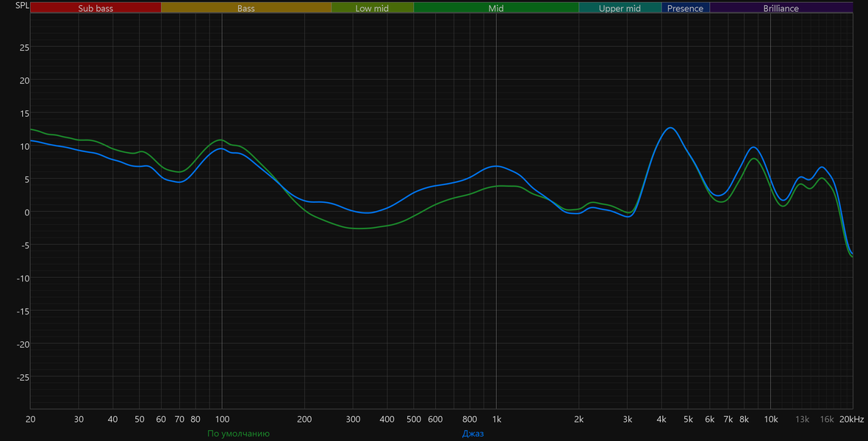Click the green 'По умолчанию' legend label
This screenshot has height=441, width=868.
tap(239, 434)
